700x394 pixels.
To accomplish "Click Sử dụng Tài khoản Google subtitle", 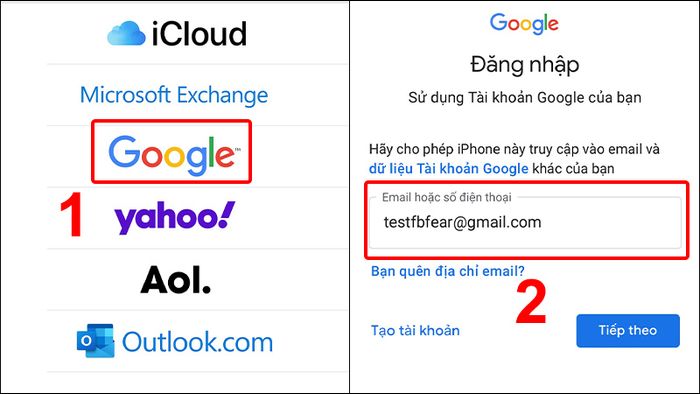I will point(525,98).
